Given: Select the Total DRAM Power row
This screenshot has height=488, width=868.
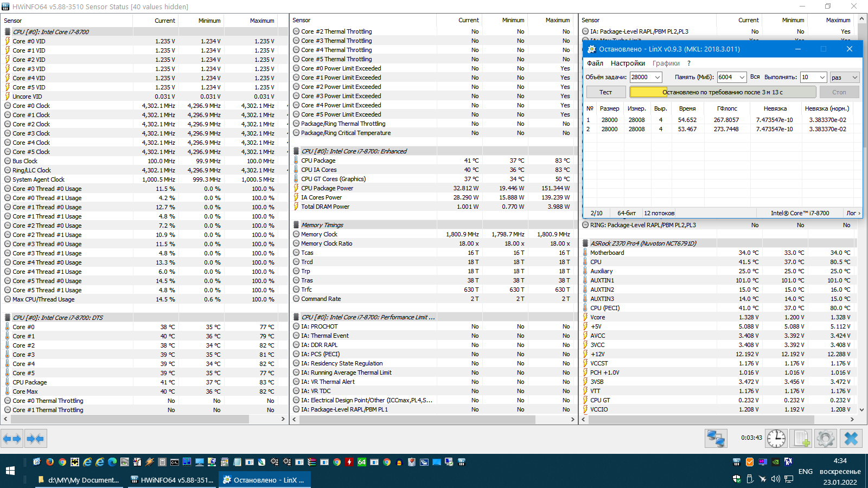Looking at the screenshot, I should 433,207.
